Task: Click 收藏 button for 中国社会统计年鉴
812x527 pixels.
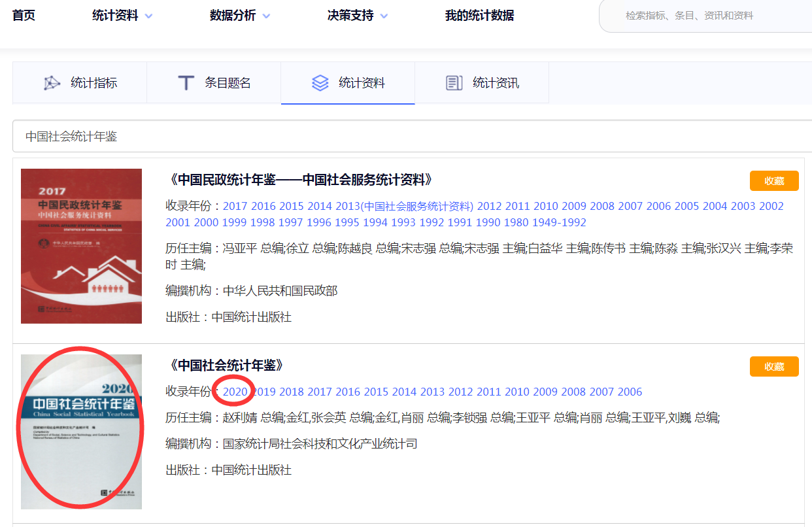Action: [774, 367]
